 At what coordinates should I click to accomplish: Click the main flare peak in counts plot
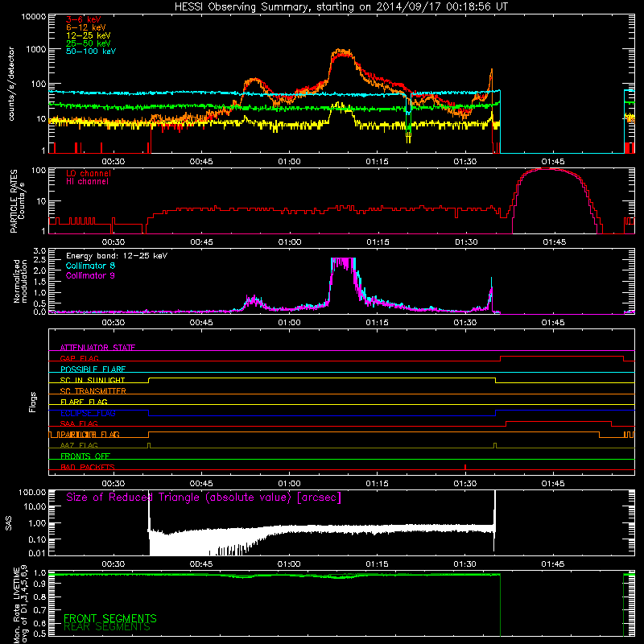coord(341,52)
